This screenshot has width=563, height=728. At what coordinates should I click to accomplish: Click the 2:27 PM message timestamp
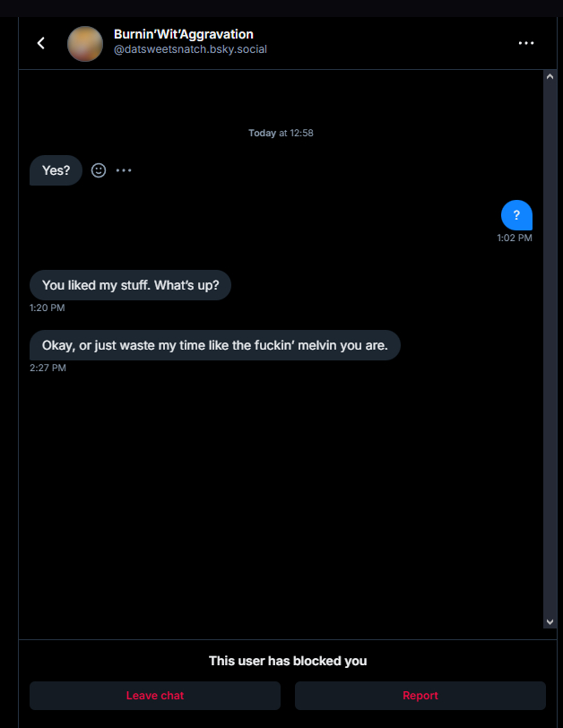[x=48, y=368]
